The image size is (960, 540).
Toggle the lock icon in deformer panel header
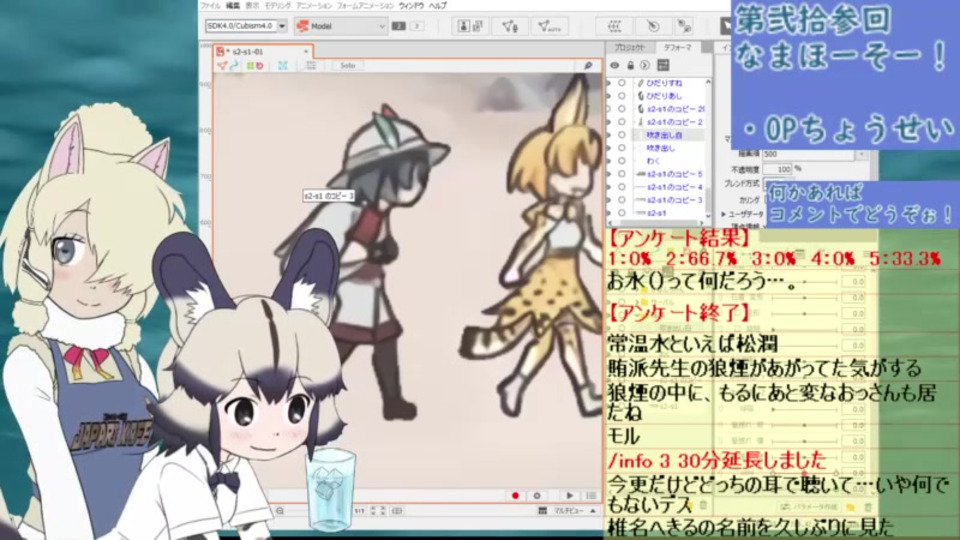pos(631,65)
